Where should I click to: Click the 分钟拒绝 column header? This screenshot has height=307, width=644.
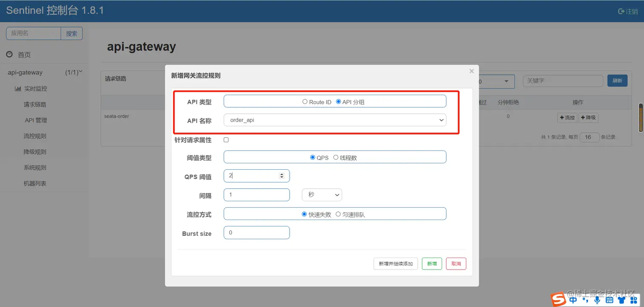tap(508, 102)
